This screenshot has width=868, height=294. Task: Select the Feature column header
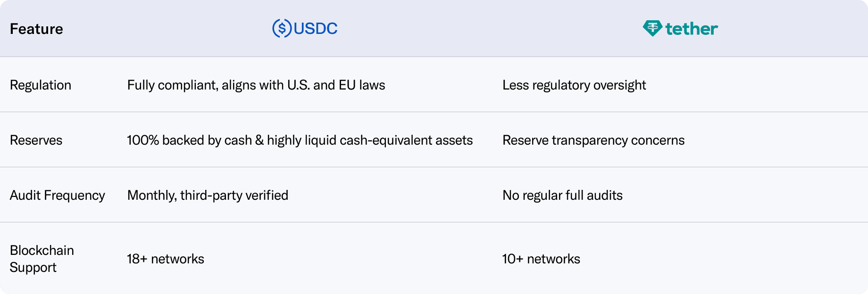tap(36, 29)
